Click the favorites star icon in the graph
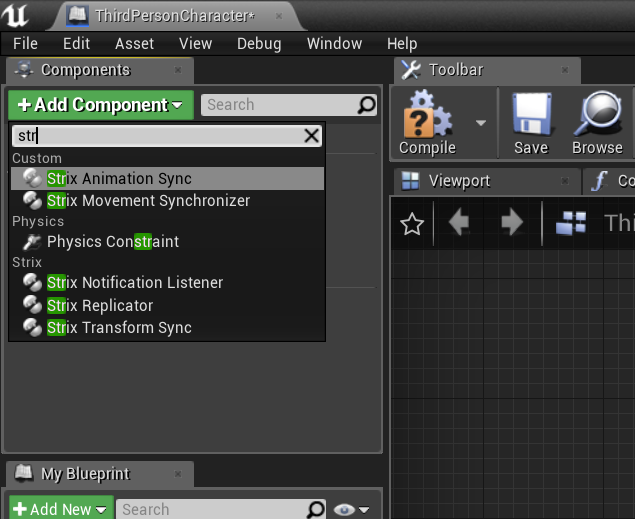Image resolution: width=635 pixels, height=519 pixels. pyautogui.click(x=412, y=224)
